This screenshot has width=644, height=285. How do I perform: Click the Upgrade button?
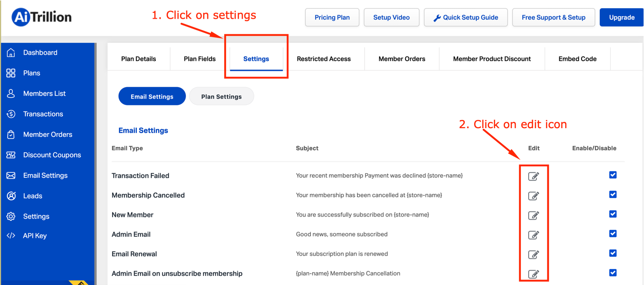pyautogui.click(x=622, y=17)
